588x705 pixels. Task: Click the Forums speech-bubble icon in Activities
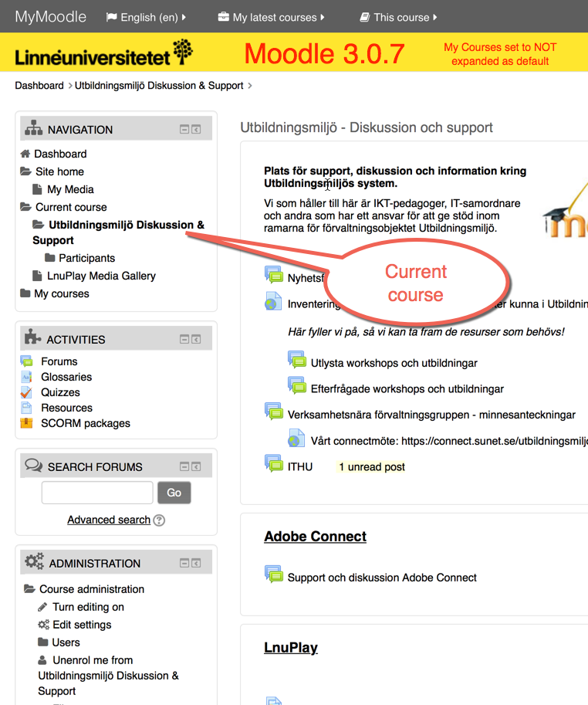coord(26,361)
